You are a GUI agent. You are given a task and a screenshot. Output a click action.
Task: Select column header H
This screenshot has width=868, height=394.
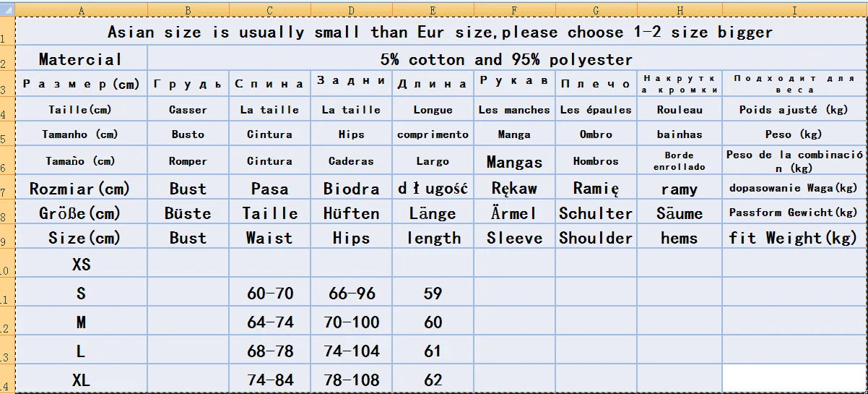[680, 11]
